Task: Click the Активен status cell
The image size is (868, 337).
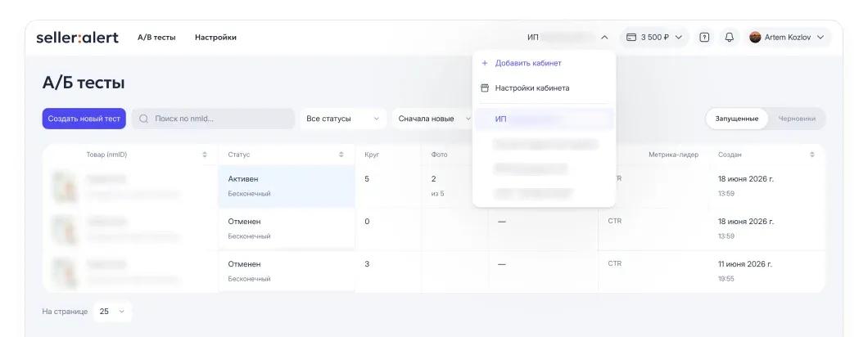Action: (x=287, y=186)
